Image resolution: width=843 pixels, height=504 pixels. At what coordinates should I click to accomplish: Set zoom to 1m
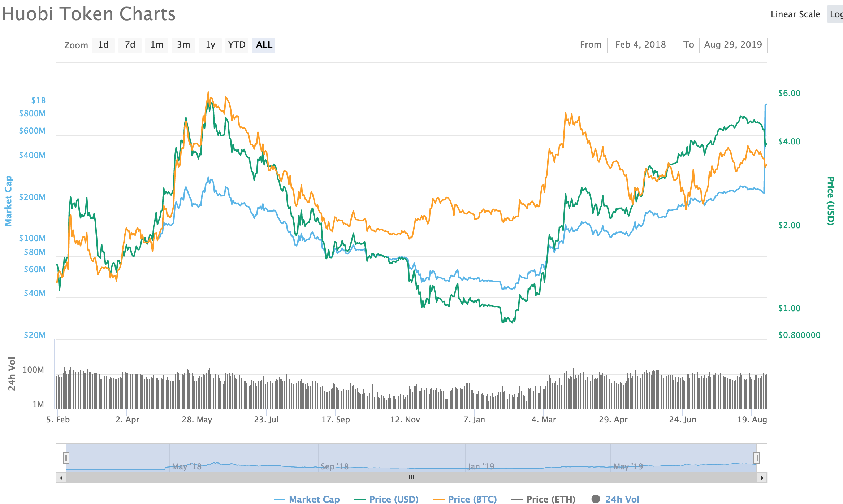tap(157, 45)
